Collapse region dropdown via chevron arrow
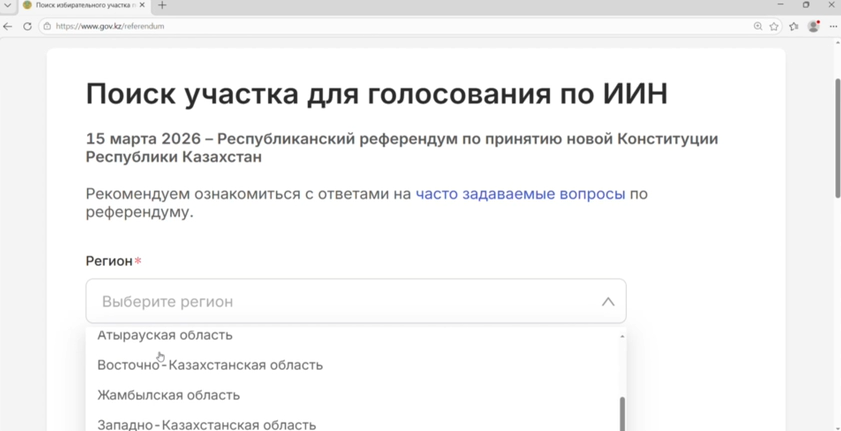This screenshot has width=841, height=431. [x=607, y=301]
